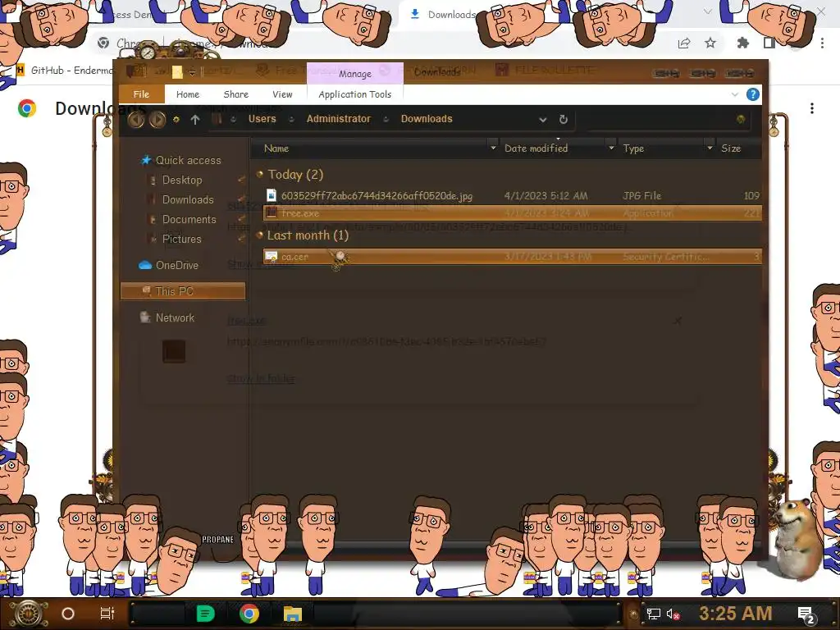Select the free.exe file row
The image size is (840, 630).
tap(512, 213)
